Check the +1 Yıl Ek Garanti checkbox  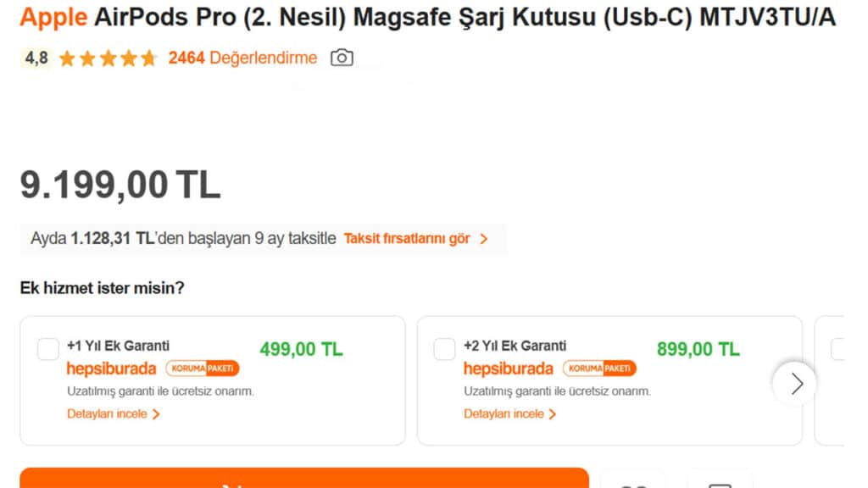pos(48,349)
